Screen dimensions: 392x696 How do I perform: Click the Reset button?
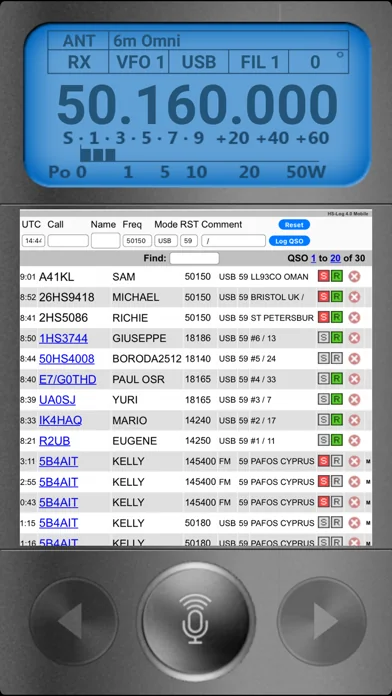294,225
